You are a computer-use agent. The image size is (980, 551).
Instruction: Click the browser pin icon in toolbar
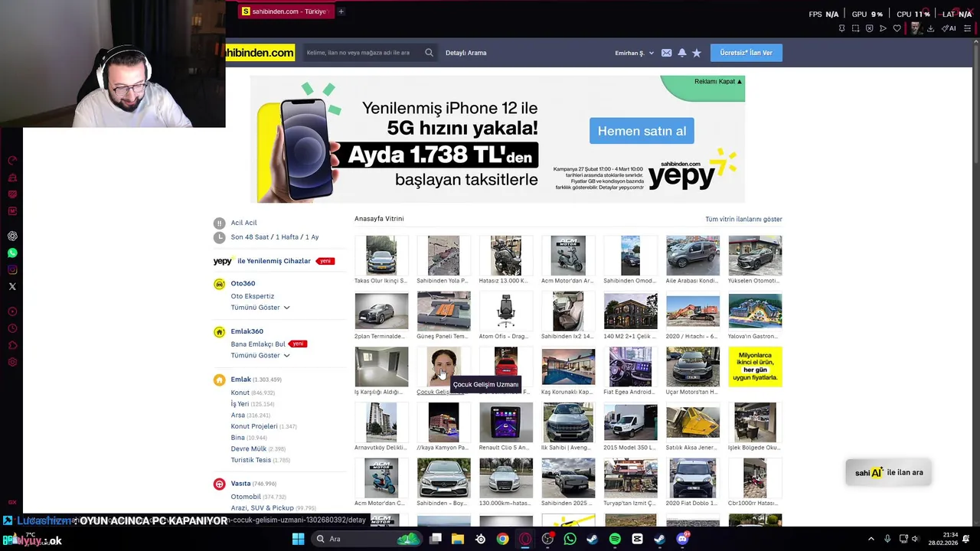(841, 28)
